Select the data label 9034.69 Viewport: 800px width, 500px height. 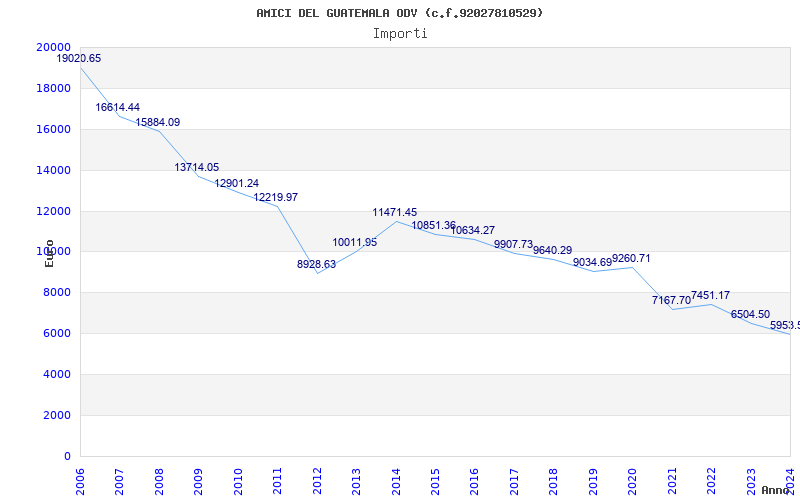pos(592,263)
